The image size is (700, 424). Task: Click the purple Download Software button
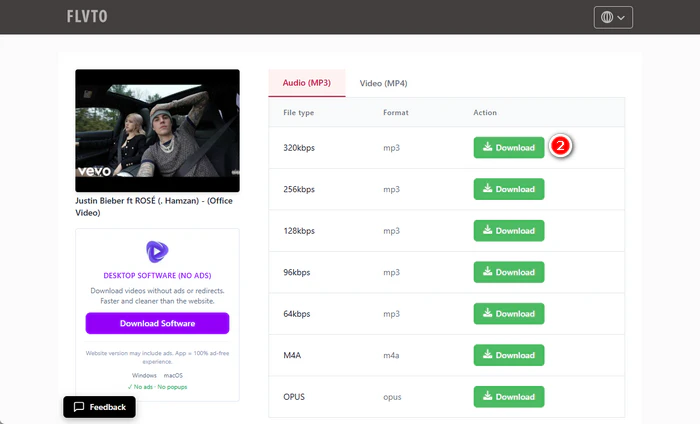(x=158, y=323)
